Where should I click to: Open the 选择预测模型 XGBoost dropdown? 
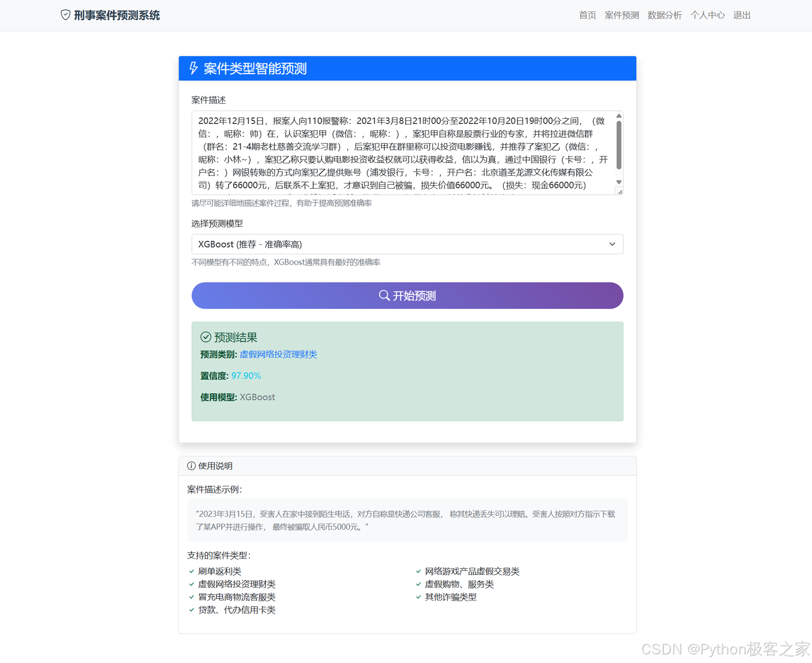click(x=407, y=244)
